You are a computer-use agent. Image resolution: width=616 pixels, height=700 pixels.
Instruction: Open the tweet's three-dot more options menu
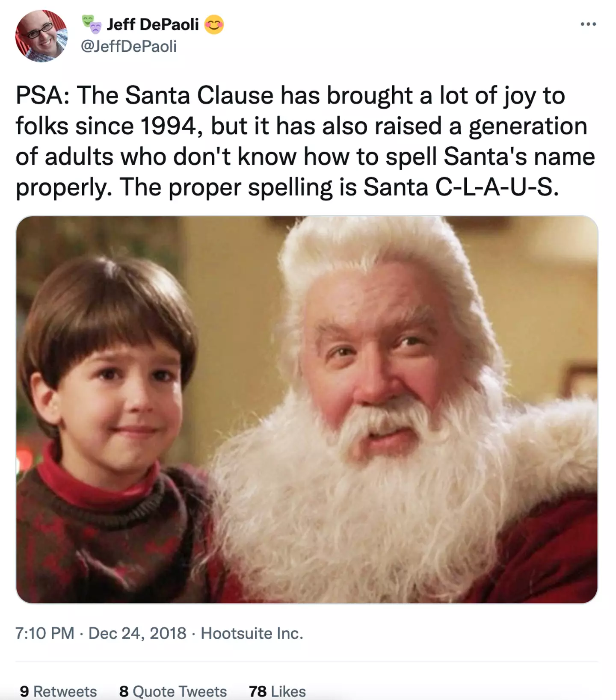click(588, 24)
